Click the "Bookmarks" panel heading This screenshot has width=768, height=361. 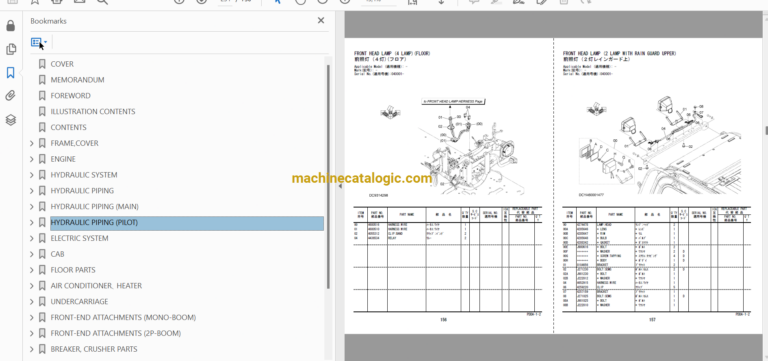point(48,21)
